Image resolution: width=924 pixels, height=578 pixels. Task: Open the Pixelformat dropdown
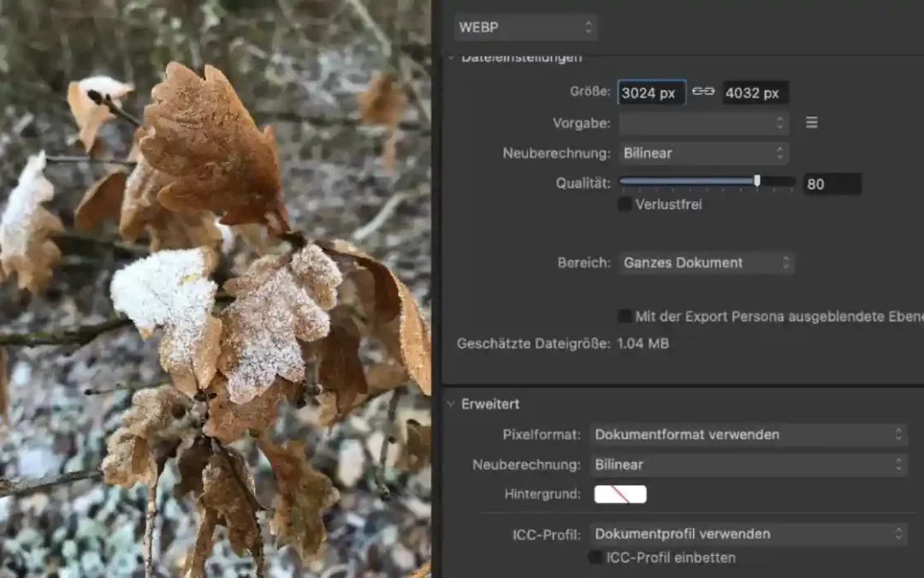[749, 435]
